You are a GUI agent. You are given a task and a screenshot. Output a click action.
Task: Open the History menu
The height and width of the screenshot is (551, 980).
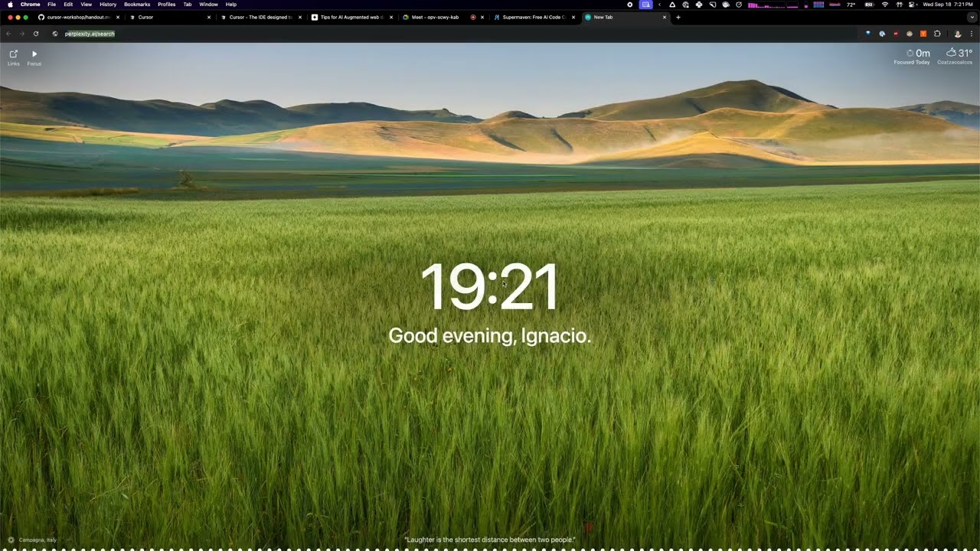pyautogui.click(x=108, y=5)
